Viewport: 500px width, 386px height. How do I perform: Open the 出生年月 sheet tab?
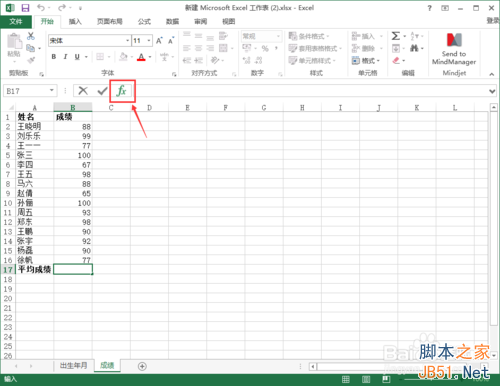point(73,366)
